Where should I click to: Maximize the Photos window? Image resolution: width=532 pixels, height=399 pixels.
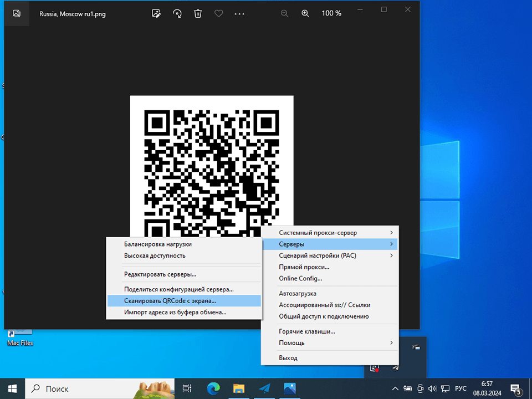click(x=383, y=9)
